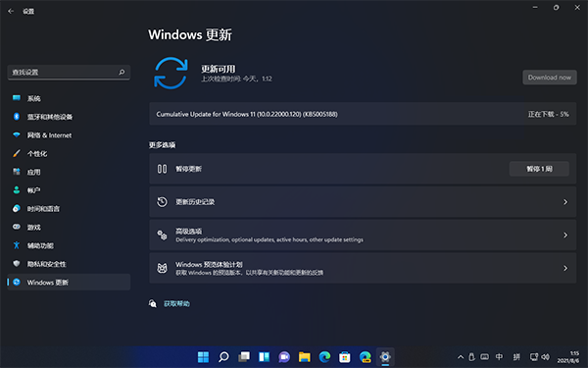Image resolution: width=588 pixels, height=368 pixels.
Task: Click the 隐私和安全性 shield icon
Action: pos(17,264)
